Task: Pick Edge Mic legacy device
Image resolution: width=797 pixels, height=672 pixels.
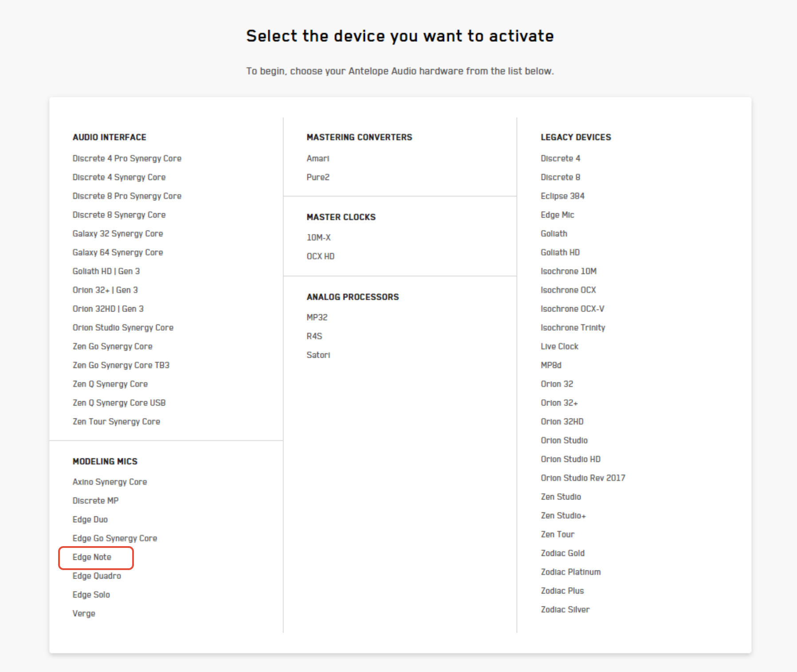Action: (557, 215)
